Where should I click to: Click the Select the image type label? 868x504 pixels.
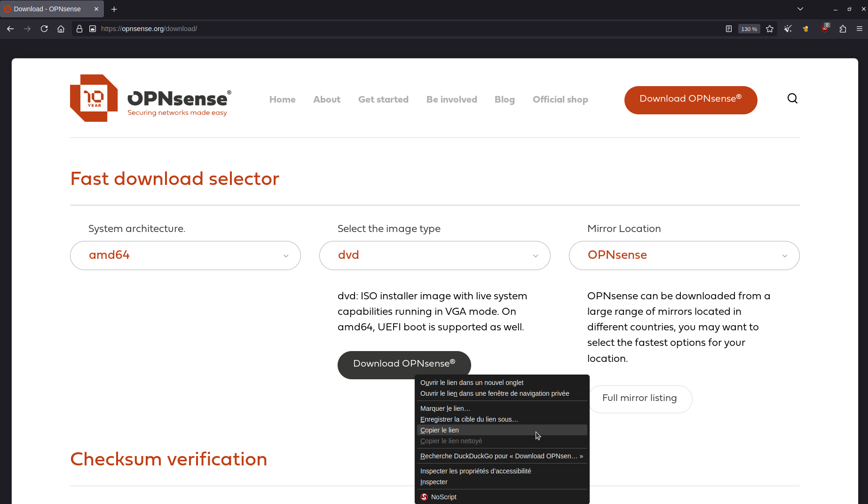[x=389, y=229]
